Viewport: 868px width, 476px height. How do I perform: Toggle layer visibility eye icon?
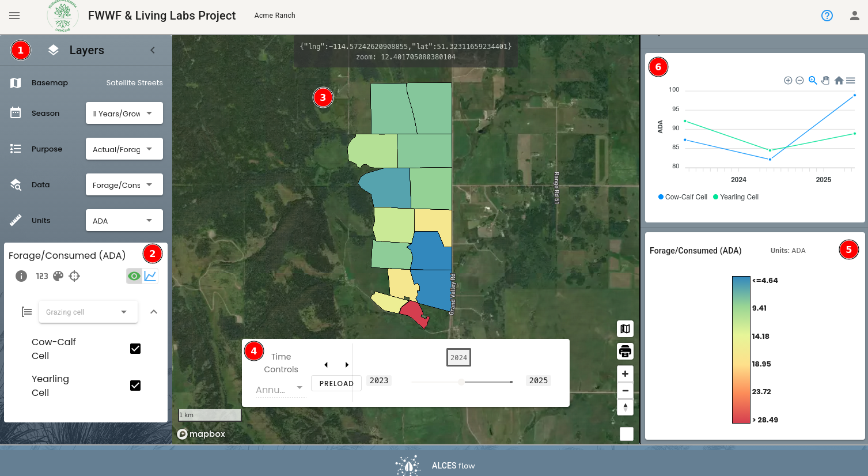[134, 276]
